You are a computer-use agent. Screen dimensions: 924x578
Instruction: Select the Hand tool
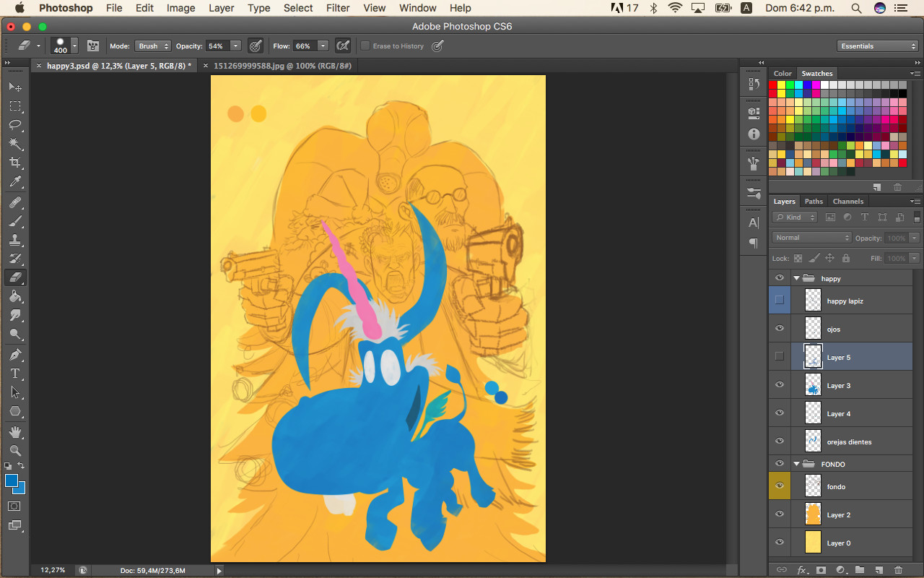coord(15,432)
